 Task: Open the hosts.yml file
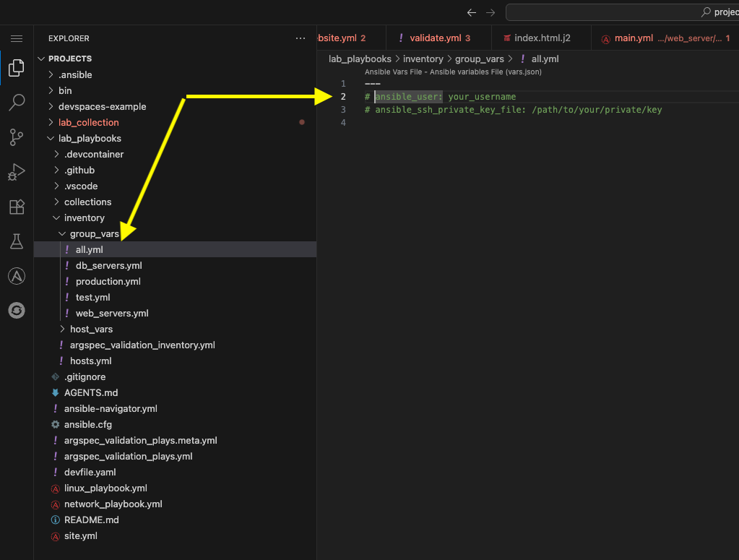pyautogui.click(x=90, y=361)
